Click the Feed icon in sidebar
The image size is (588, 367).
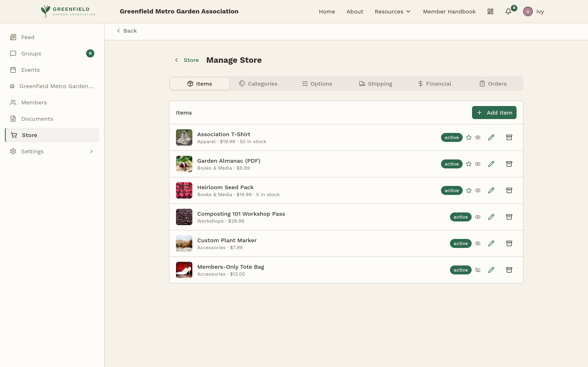pos(13,37)
